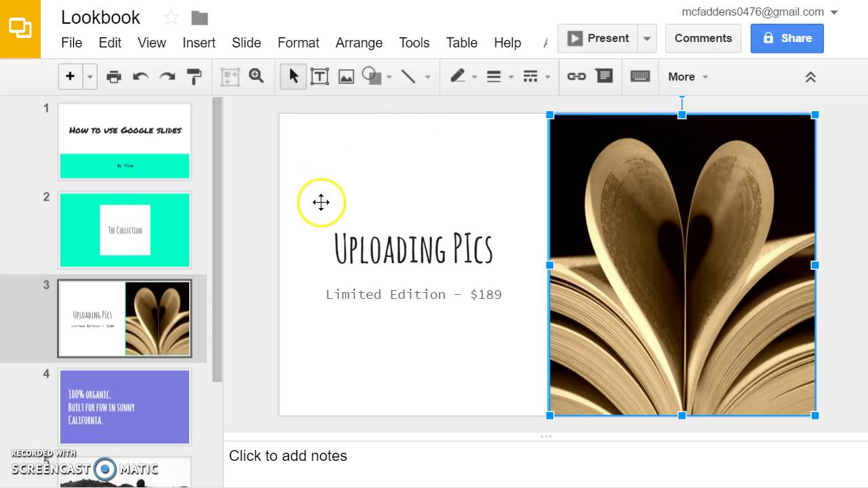Image resolution: width=868 pixels, height=488 pixels.
Task: Click the Line dash style icon
Action: point(530,77)
